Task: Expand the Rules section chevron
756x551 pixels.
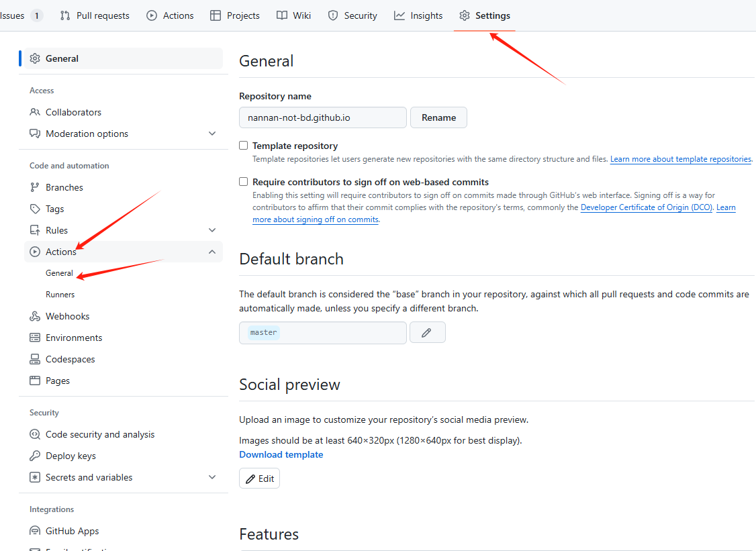Action: [x=212, y=230]
